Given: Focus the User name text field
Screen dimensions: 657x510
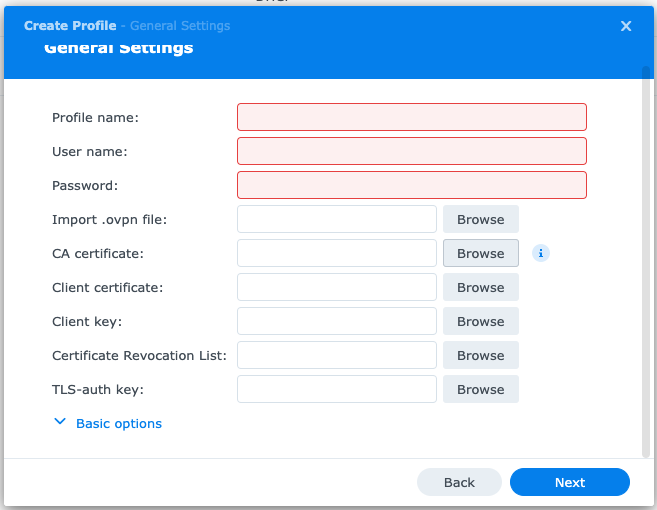Looking at the screenshot, I should (x=411, y=151).
